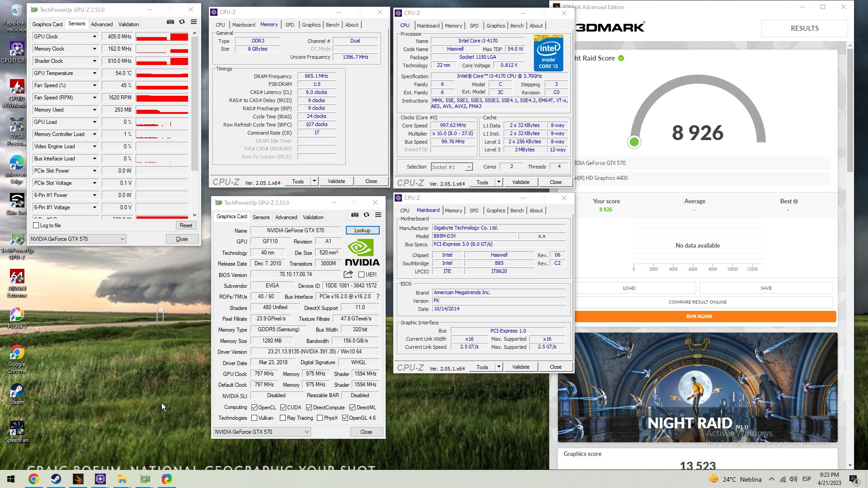Viewport: 868px width, 488px height.
Task: Click the NVIDIA logo in GPU-Z
Action: (362, 252)
